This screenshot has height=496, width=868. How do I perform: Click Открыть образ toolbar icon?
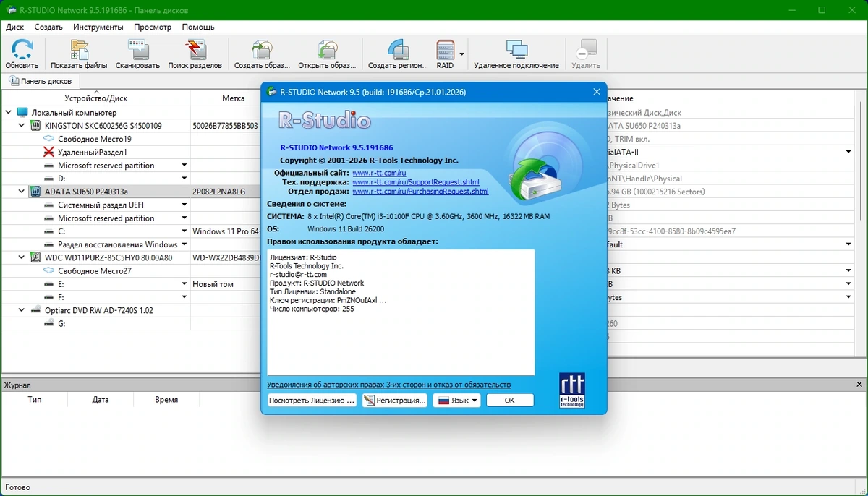click(327, 50)
